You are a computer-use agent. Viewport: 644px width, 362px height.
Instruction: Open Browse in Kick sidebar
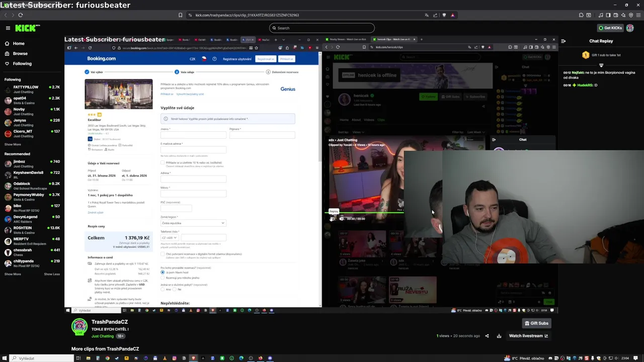(20, 54)
